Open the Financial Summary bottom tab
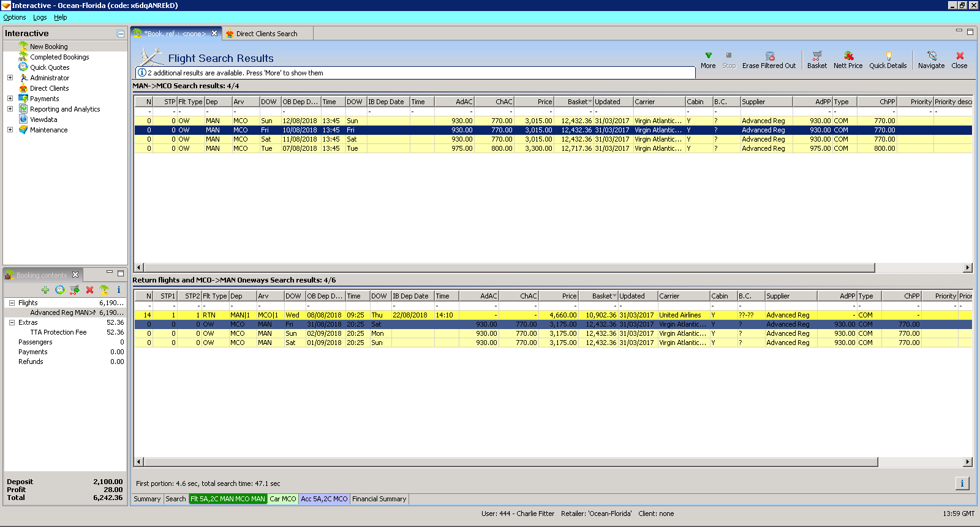 (x=379, y=499)
